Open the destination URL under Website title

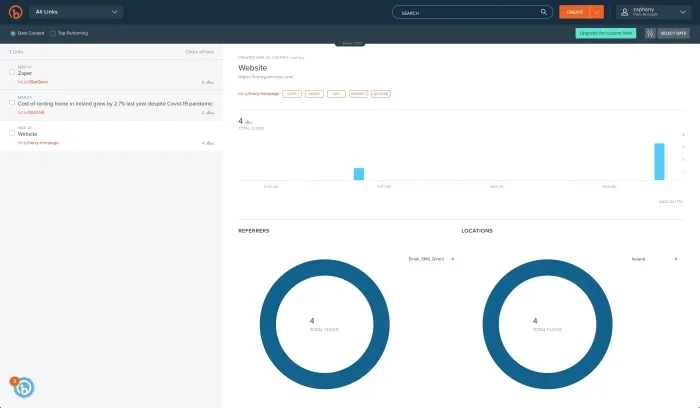[266, 77]
